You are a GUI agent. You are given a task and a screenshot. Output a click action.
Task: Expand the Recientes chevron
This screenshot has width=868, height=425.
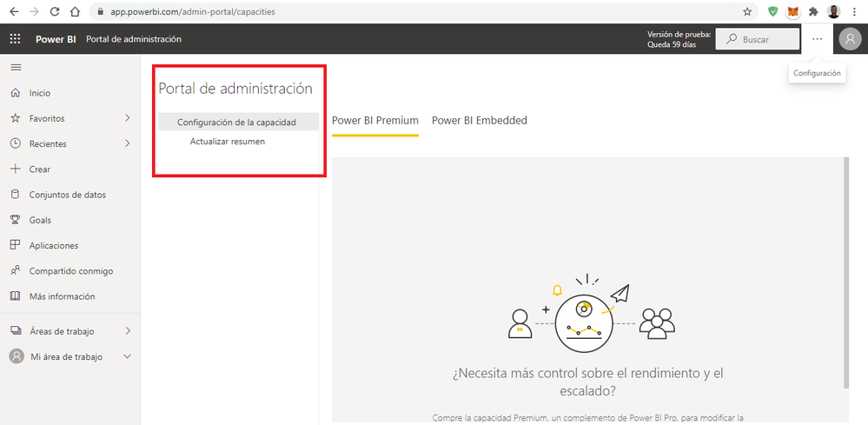128,143
